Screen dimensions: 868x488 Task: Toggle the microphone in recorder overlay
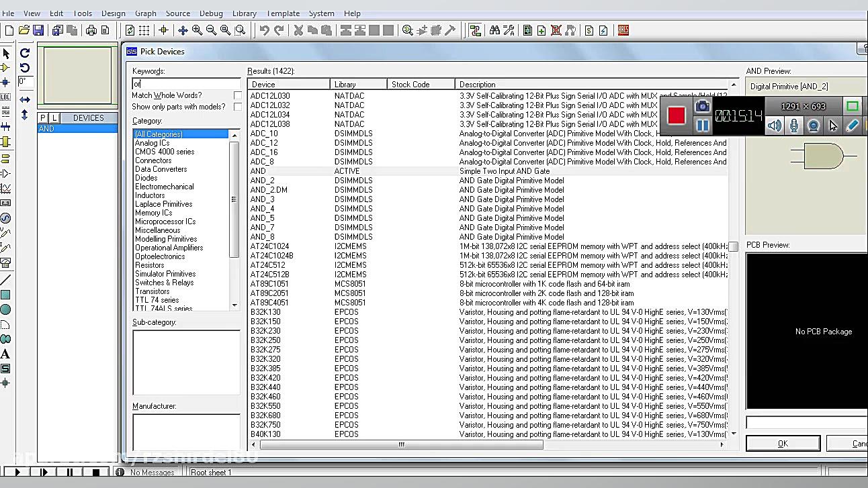[x=793, y=126]
